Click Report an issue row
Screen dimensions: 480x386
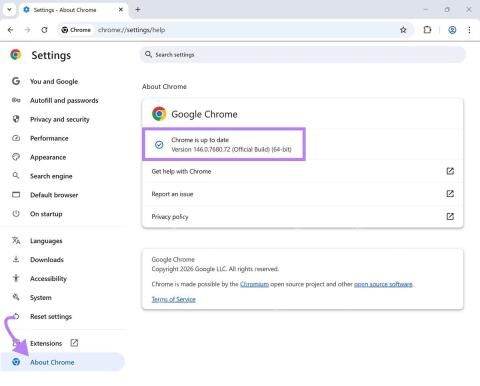303,194
